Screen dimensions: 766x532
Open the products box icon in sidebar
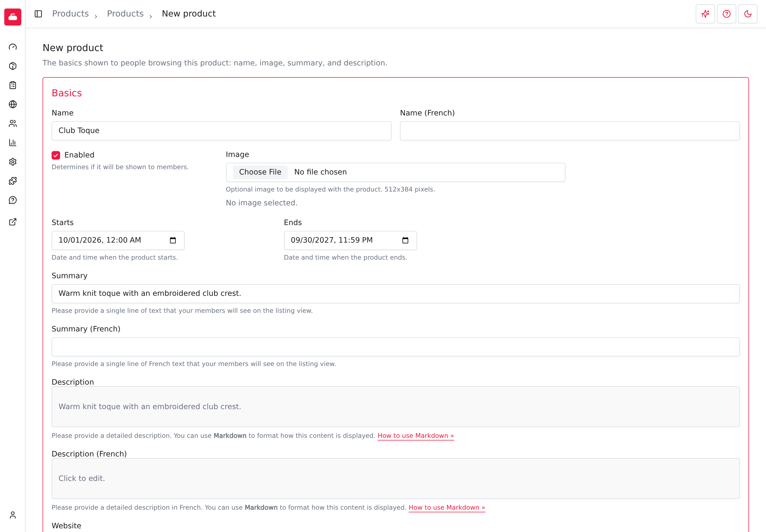(13, 66)
